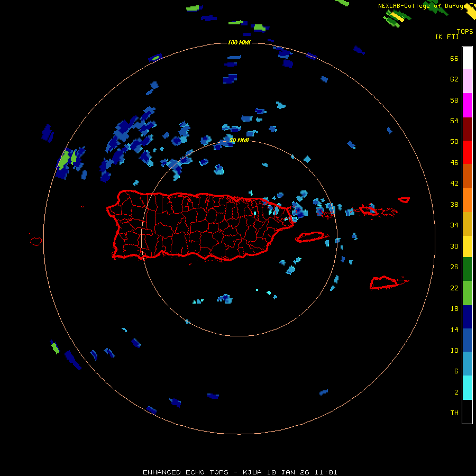Click the legend value 14

[454, 330]
